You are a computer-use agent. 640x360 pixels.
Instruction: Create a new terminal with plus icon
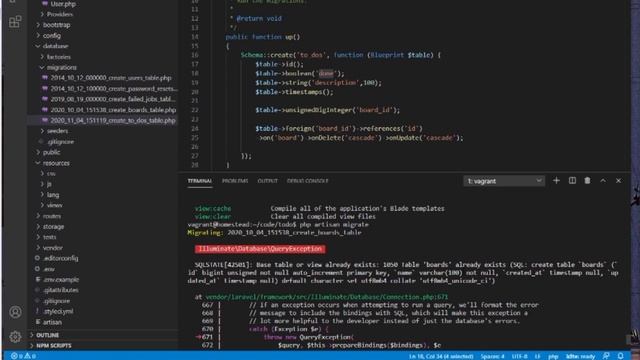click(556, 180)
